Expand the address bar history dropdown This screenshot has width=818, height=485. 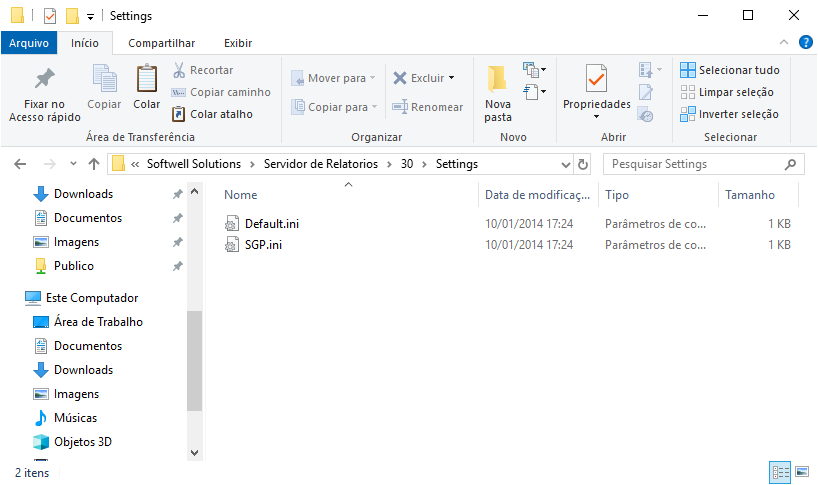tap(565, 164)
